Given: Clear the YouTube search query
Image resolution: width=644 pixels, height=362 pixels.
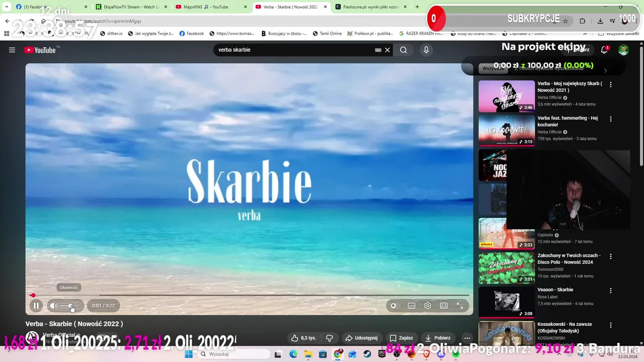Looking at the screenshot, I should (387, 50).
